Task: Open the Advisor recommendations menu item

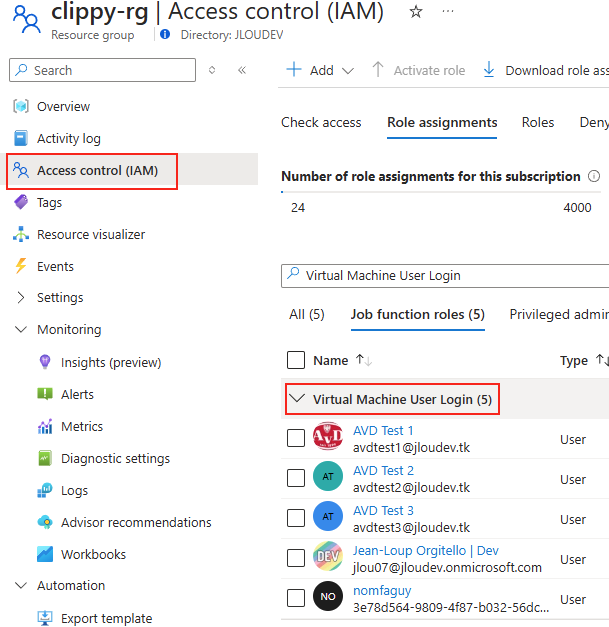Action: point(136,522)
